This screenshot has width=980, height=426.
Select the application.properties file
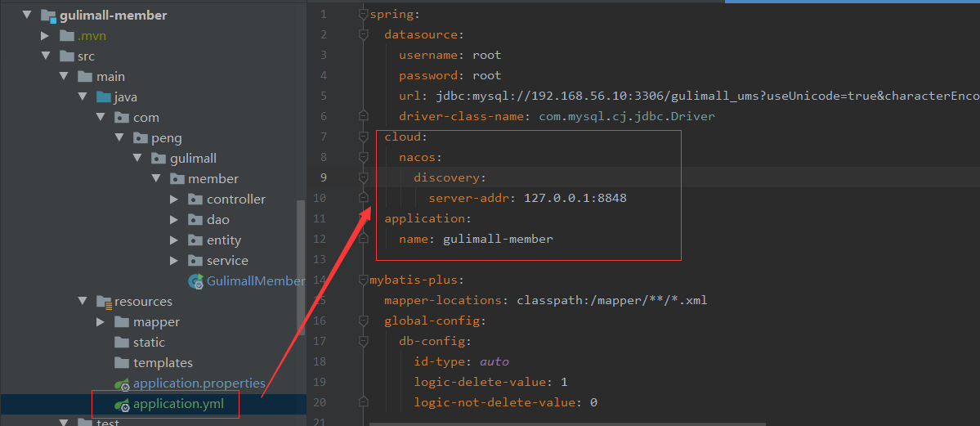click(x=199, y=383)
